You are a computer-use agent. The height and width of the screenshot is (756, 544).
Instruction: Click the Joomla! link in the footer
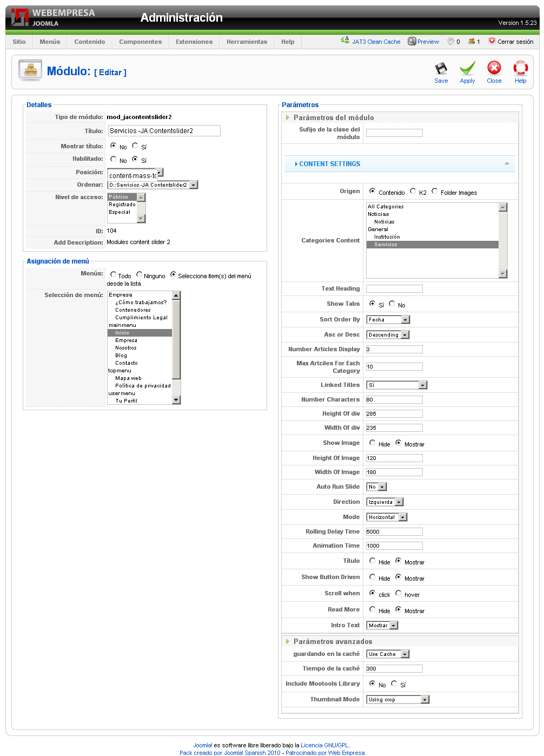[x=203, y=745]
